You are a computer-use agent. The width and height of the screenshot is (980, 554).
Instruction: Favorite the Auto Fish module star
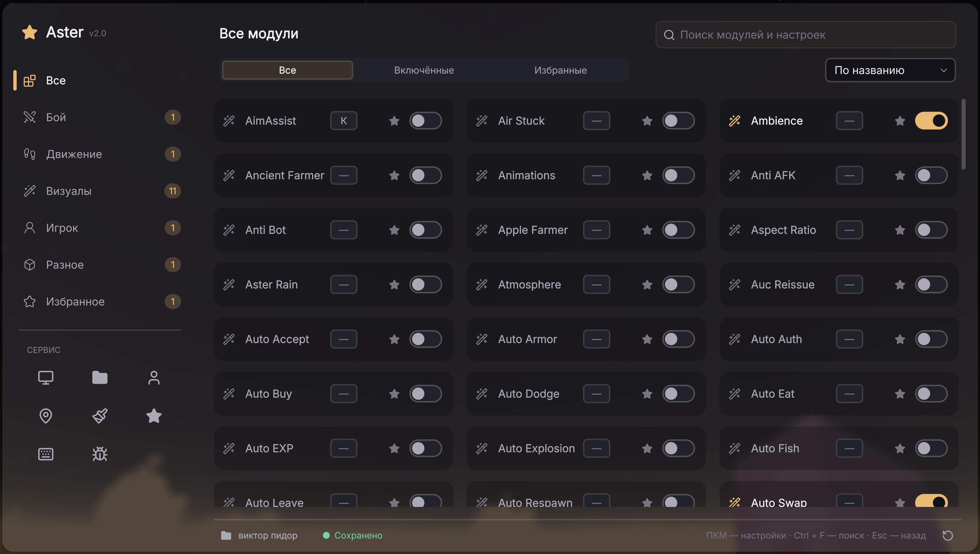[900, 448]
